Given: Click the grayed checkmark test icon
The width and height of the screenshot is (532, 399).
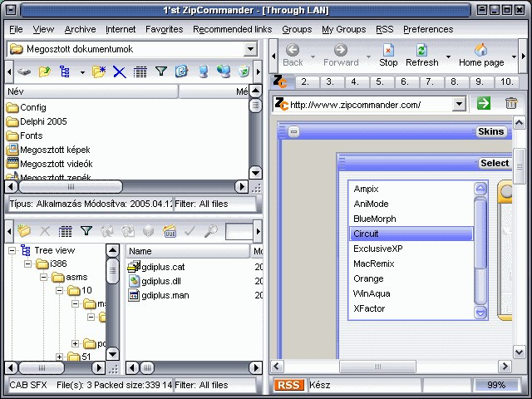Looking at the screenshot, I should click(190, 231).
